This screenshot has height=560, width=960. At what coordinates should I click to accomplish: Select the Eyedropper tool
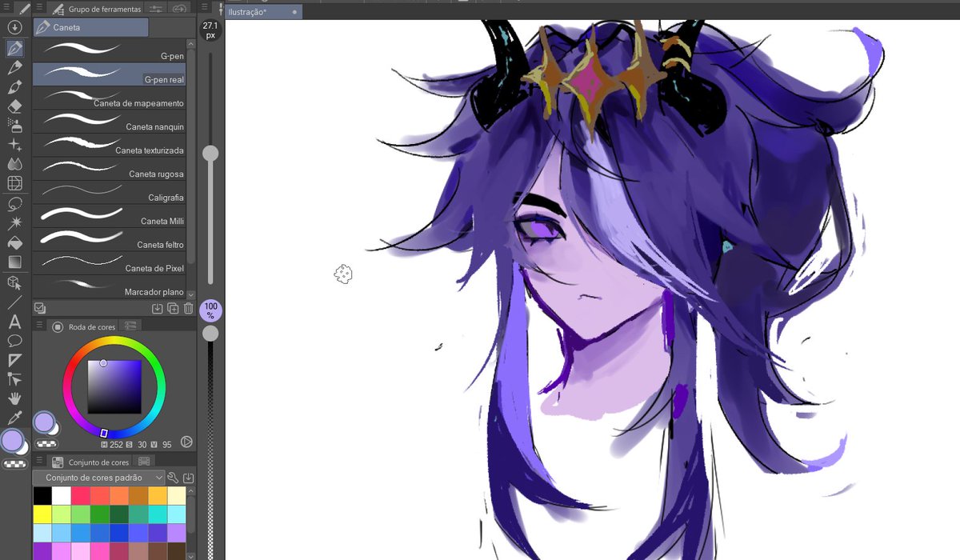(14, 418)
